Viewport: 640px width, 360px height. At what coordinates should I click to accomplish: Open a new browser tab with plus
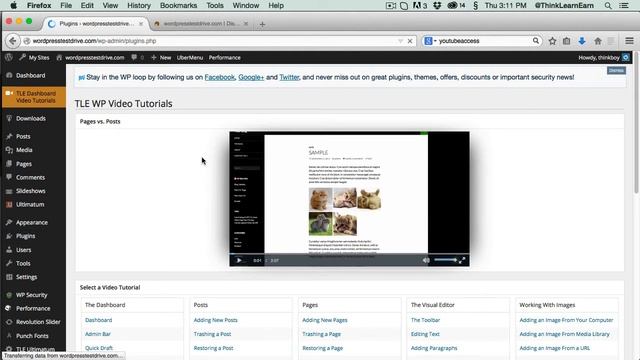[x=262, y=24]
